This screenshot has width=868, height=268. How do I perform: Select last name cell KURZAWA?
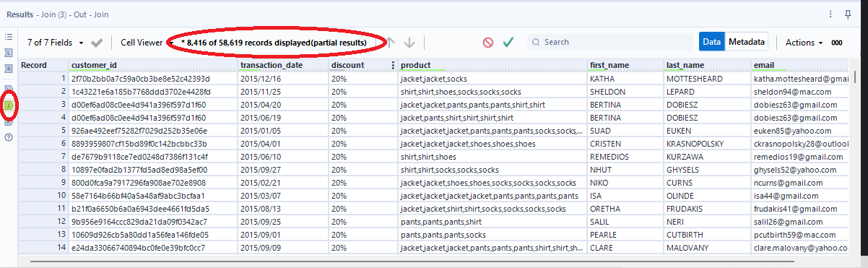coord(707,157)
